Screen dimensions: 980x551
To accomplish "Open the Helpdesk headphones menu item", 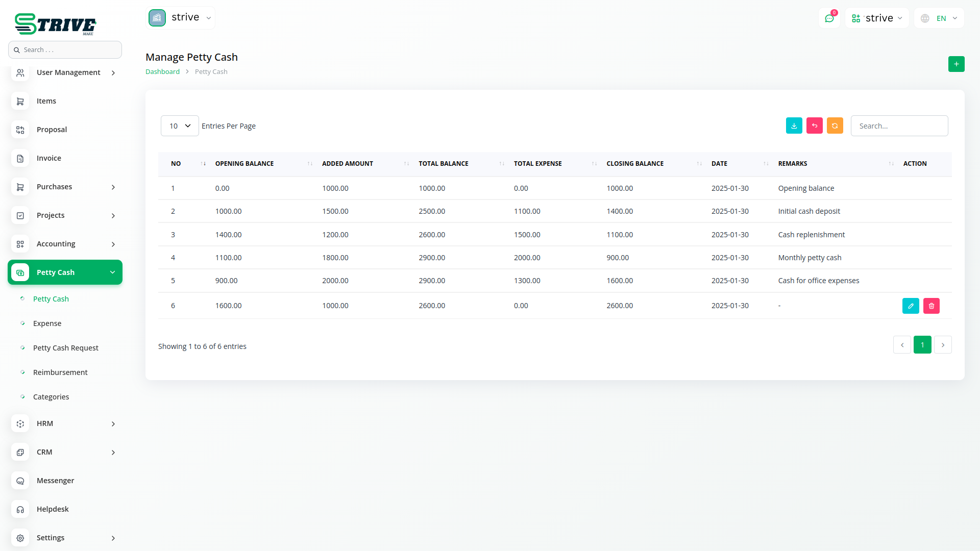I will coord(53,509).
